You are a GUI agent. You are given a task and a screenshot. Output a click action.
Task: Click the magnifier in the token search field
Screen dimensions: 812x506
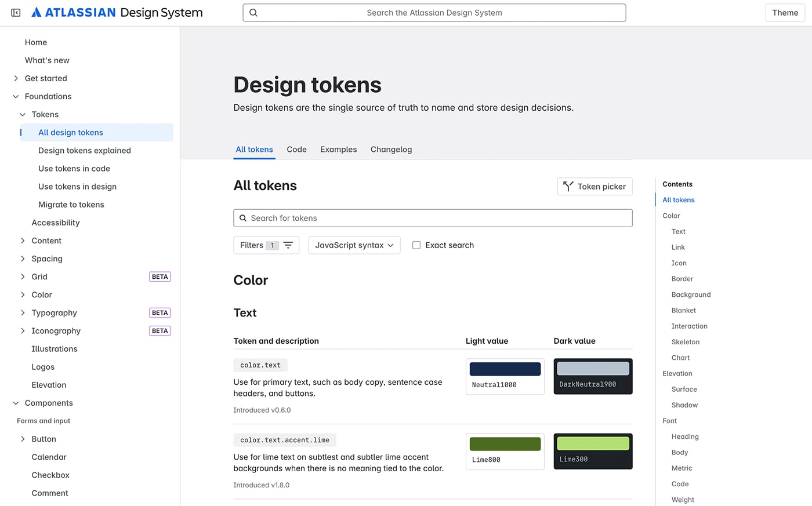243,218
